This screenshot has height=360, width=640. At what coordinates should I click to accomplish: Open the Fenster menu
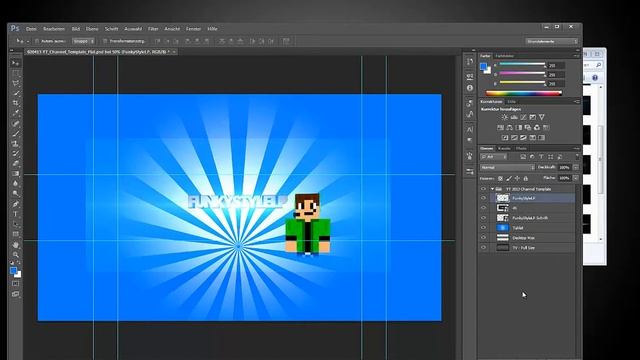tap(193, 29)
